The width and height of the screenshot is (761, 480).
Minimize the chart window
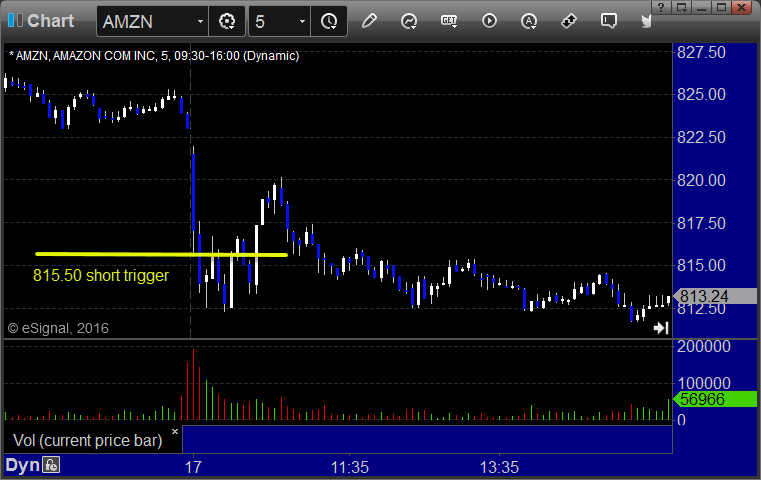click(x=701, y=7)
